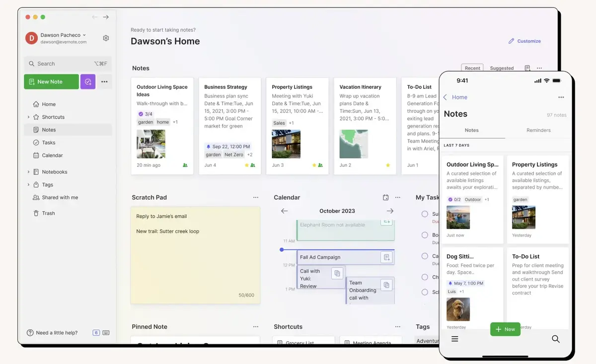Create a new task with the purple icon
Screen dimensions: 596x364
point(87,81)
